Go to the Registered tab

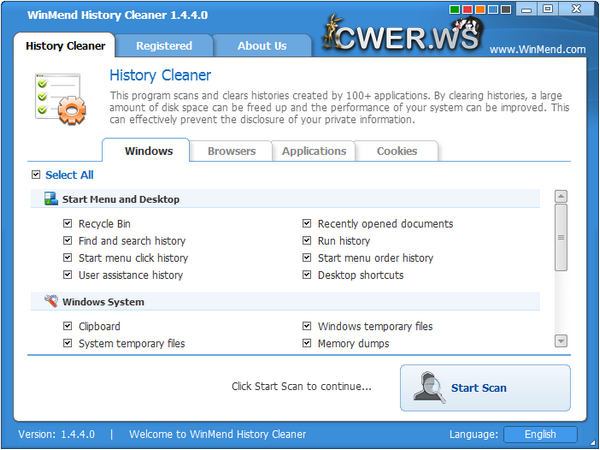tap(164, 45)
